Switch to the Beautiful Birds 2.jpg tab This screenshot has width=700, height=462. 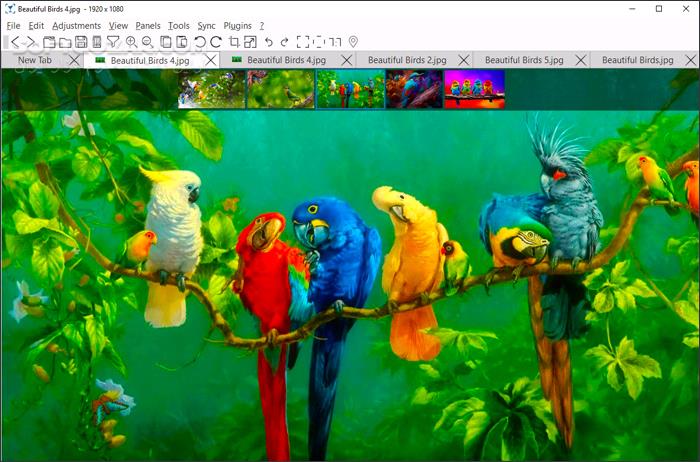pos(407,60)
